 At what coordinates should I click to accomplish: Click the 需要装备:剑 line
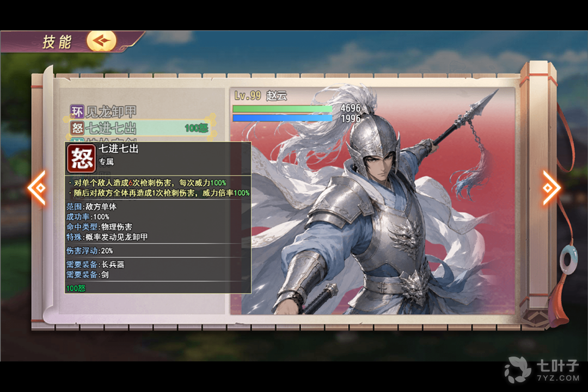(88, 274)
